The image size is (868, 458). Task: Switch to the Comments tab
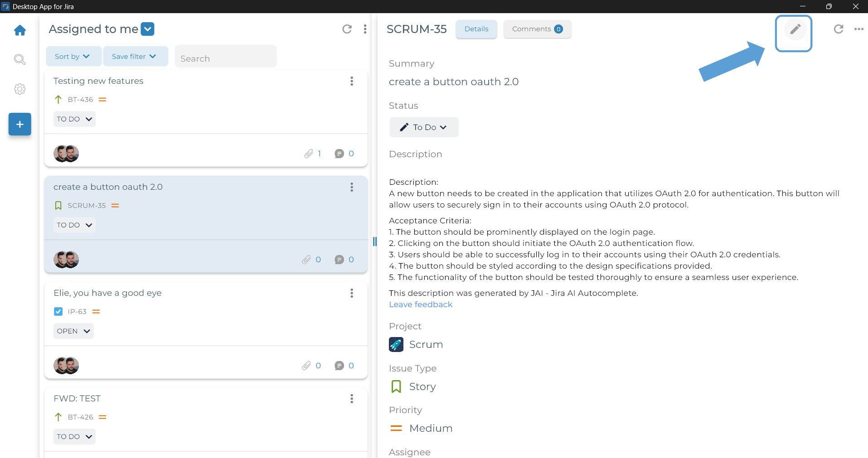[x=537, y=29]
